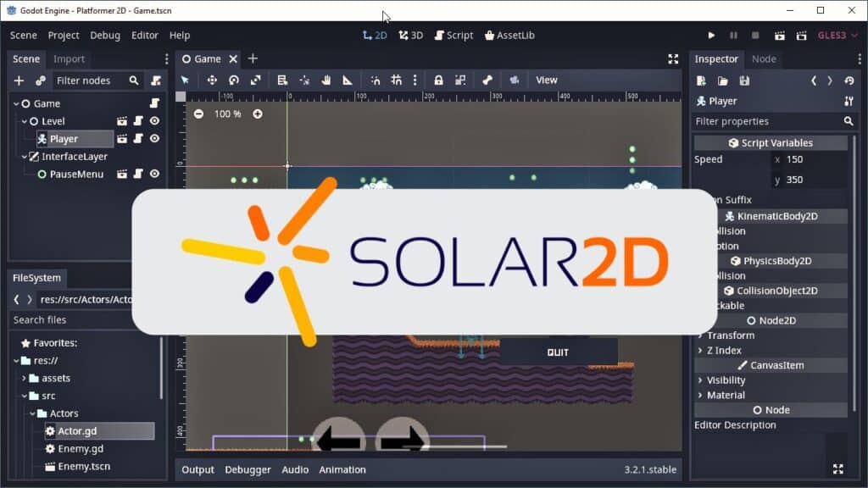Choose the Scale Mode tool
The image size is (868, 488).
[x=255, y=80]
